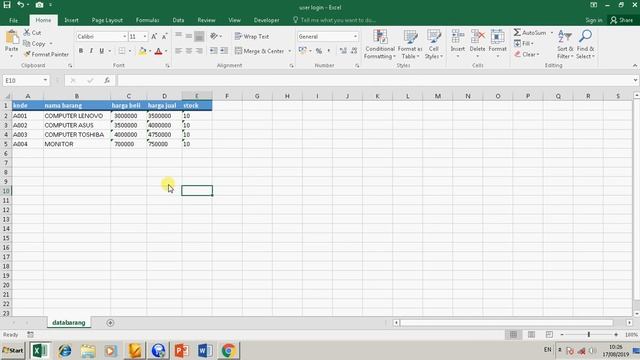The image size is (640, 360).
Task: Click the Paste clipboard icon
Action: click(x=11, y=38)
